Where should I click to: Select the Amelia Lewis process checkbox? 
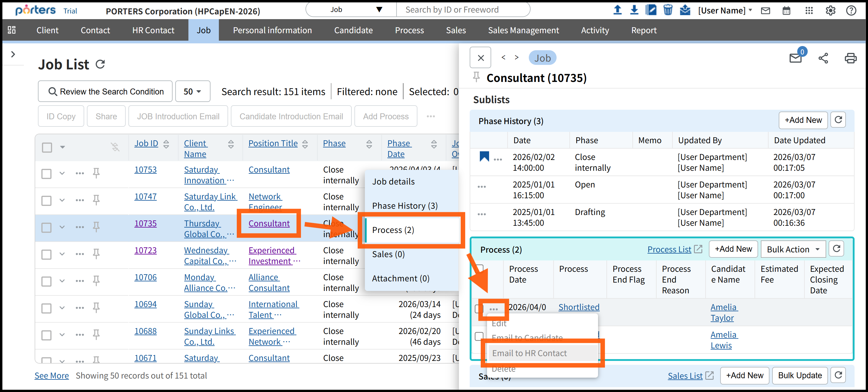pos(478,336)
